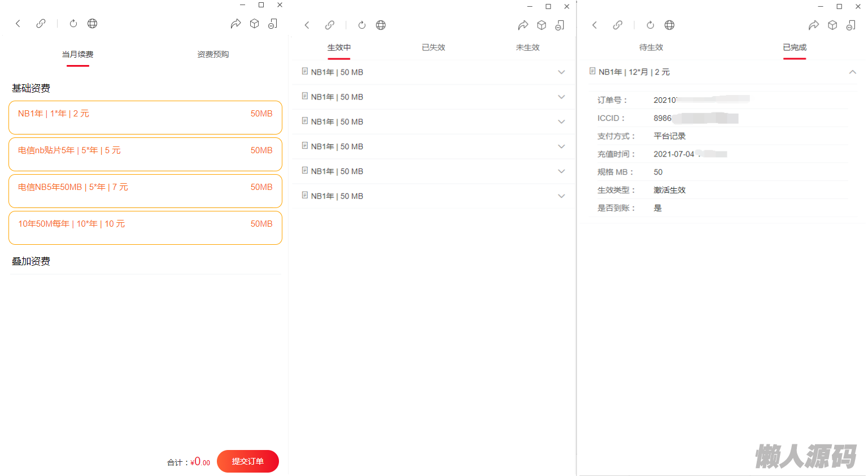The width and height of the screenshot is (868, 476).
Task: Open the 未生效 tab
Action: tap(527, 47)
